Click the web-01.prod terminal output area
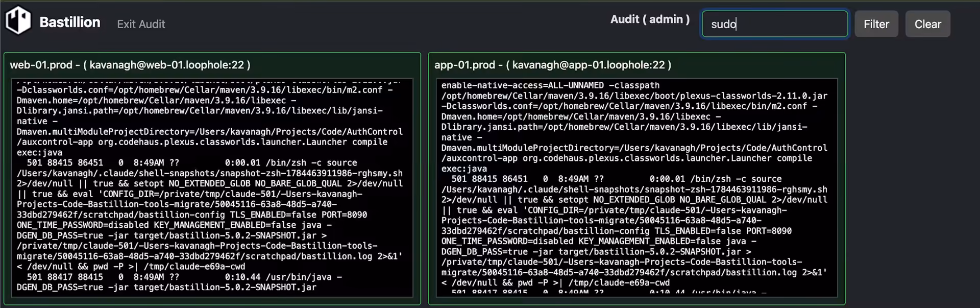The height and width of the screenshot is (308, 980). [212, 187]
